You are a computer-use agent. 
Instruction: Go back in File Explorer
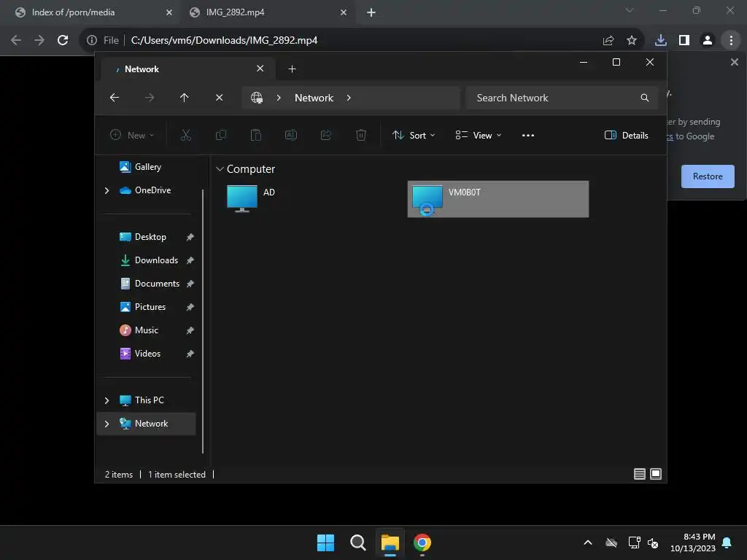pyautogui.click(x=115, y=98)
